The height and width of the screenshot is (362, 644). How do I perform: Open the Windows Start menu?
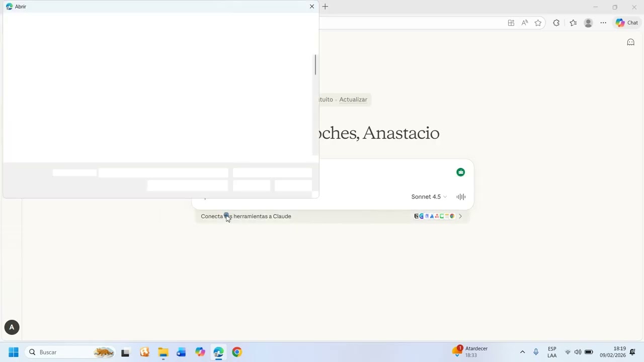pos(14,352)
